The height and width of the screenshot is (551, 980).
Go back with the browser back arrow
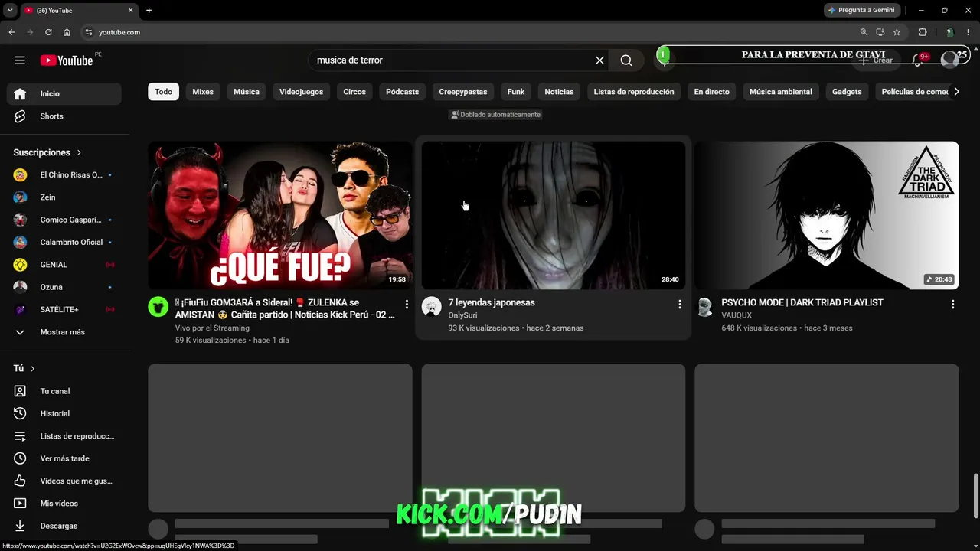11,32
